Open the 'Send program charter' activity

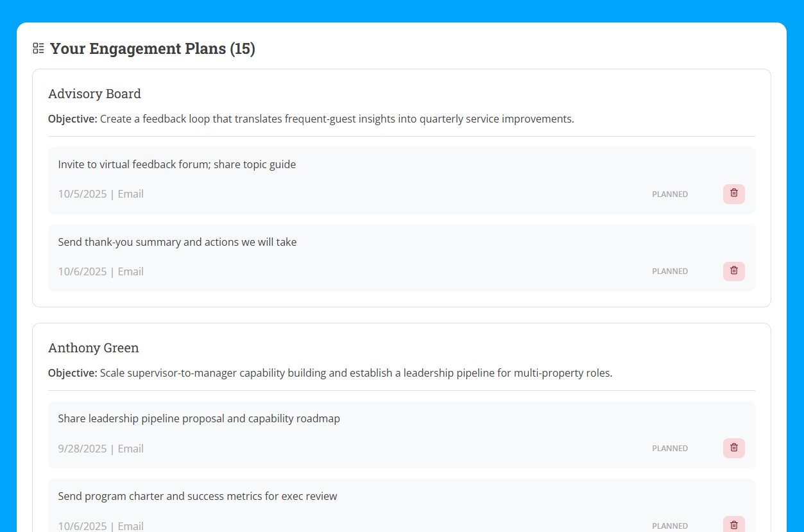[198, 496]
